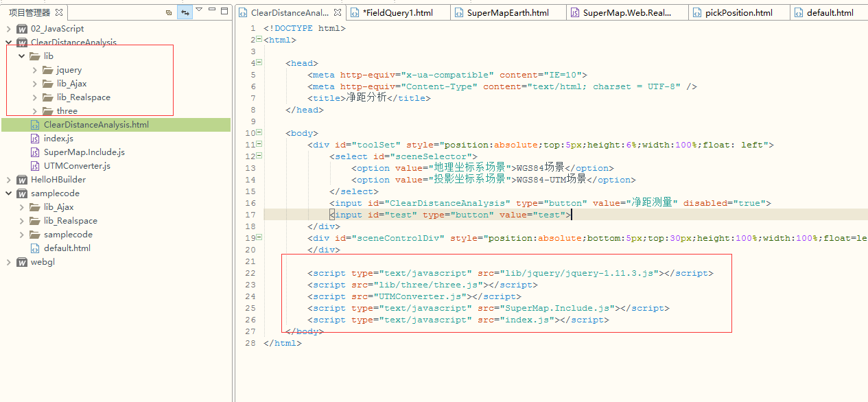
Task: Switch to the SuperMapEarth.html tab
Action: tap(508, 12)
